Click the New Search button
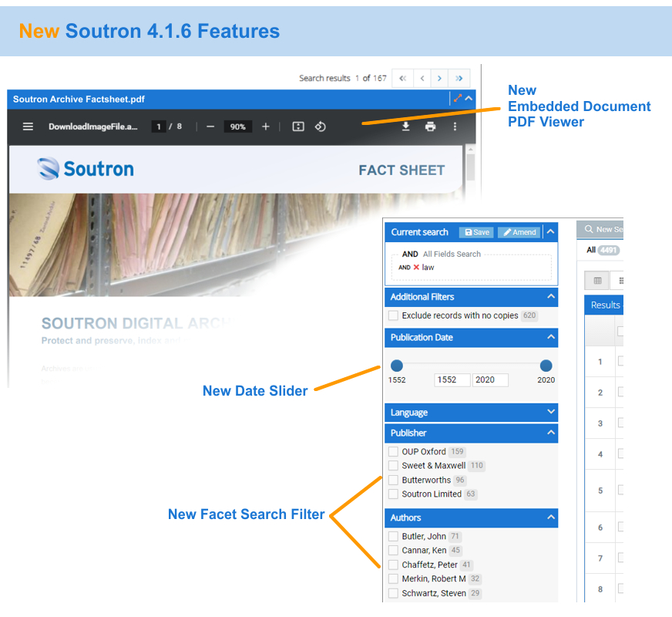This screenshot has width=672, height=617. click(600, 229)
